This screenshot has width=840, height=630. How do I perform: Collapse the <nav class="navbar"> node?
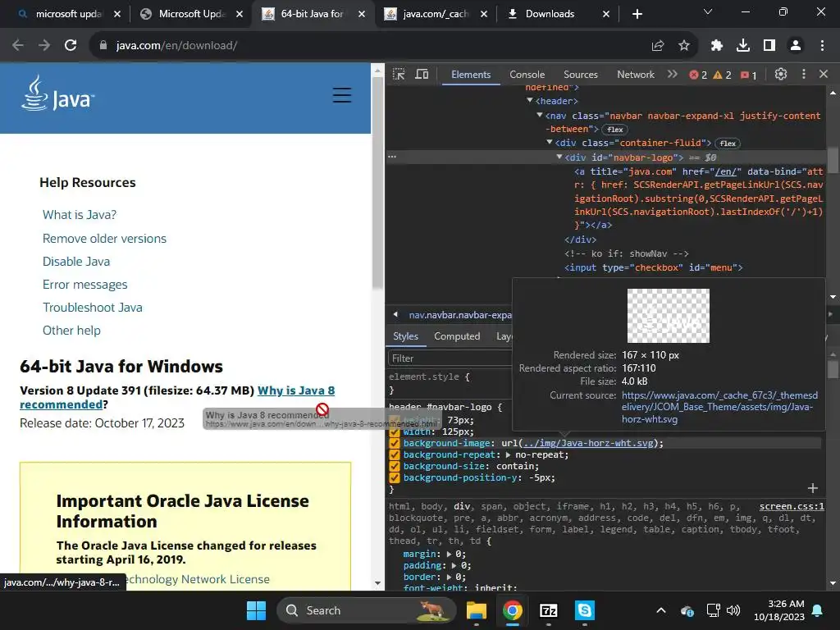point(540,115)
